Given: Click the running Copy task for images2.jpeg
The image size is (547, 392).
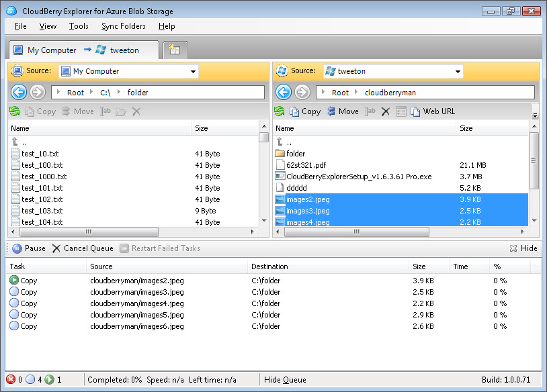Looking at the screenshot, I should pos(273,281).
